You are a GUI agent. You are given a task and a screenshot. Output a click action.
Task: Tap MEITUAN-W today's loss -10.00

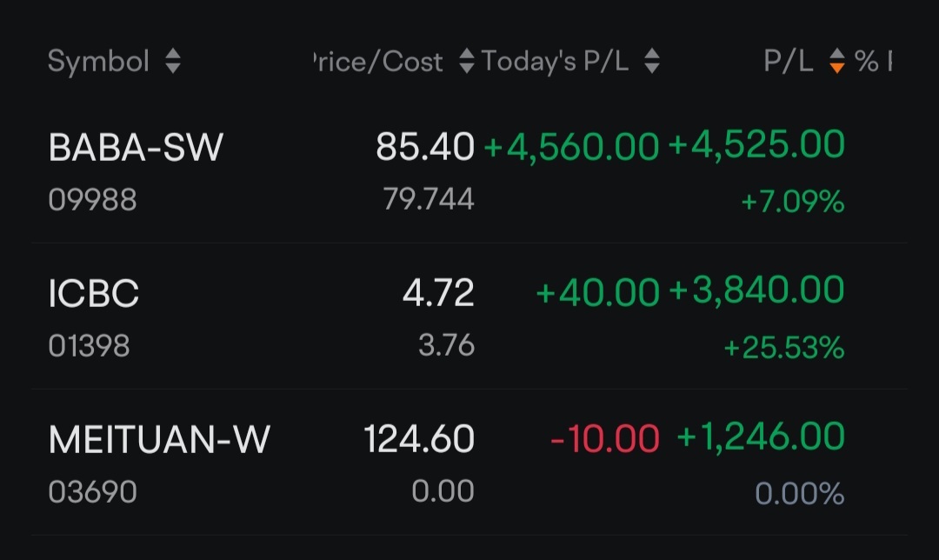point(605,438)
